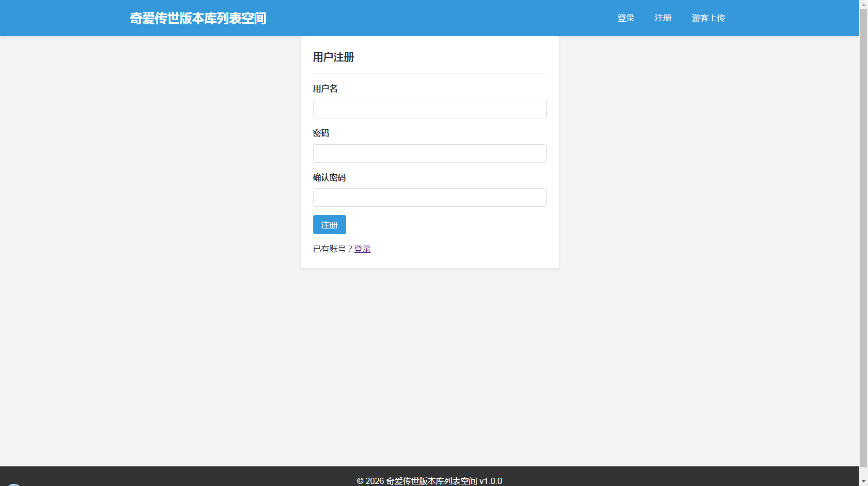Select the 确认密码 text field
868x486 pixels.
click(x=429, y=198)
